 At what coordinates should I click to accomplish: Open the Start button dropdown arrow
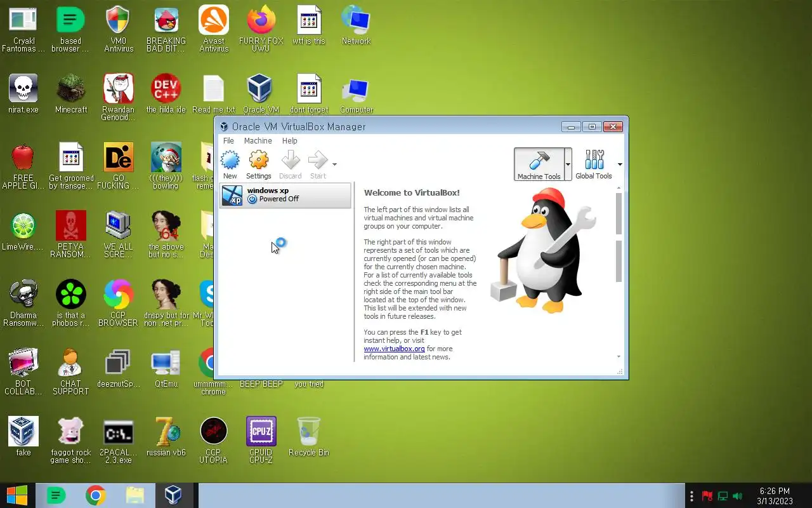pyautogui.click(x=334, y=164)
